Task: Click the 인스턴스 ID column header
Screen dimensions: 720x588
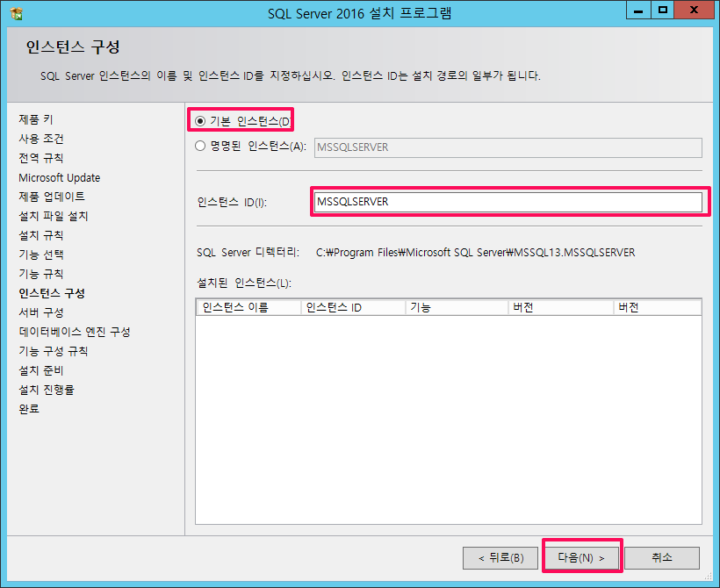Action: [x=353, y=307]
